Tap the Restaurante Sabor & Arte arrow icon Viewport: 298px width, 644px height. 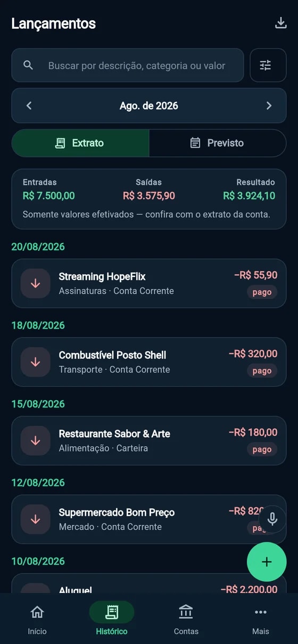tap(36, 440)
